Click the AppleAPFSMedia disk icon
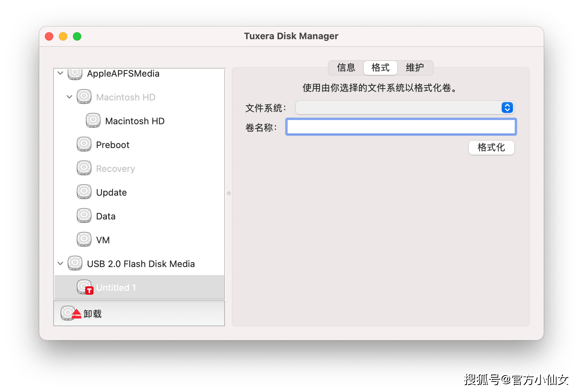 [75, 74]
